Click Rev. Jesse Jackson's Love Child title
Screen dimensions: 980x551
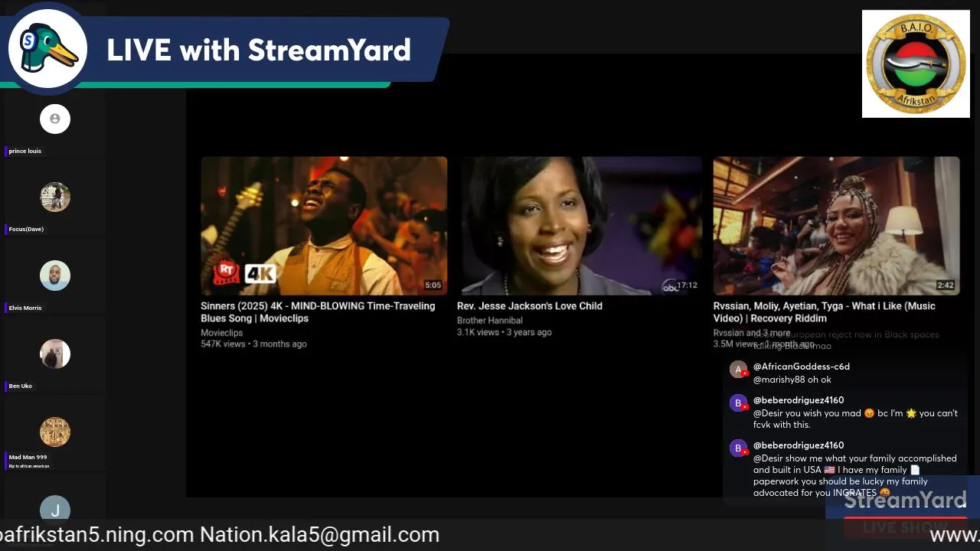(x=530, y=306)
